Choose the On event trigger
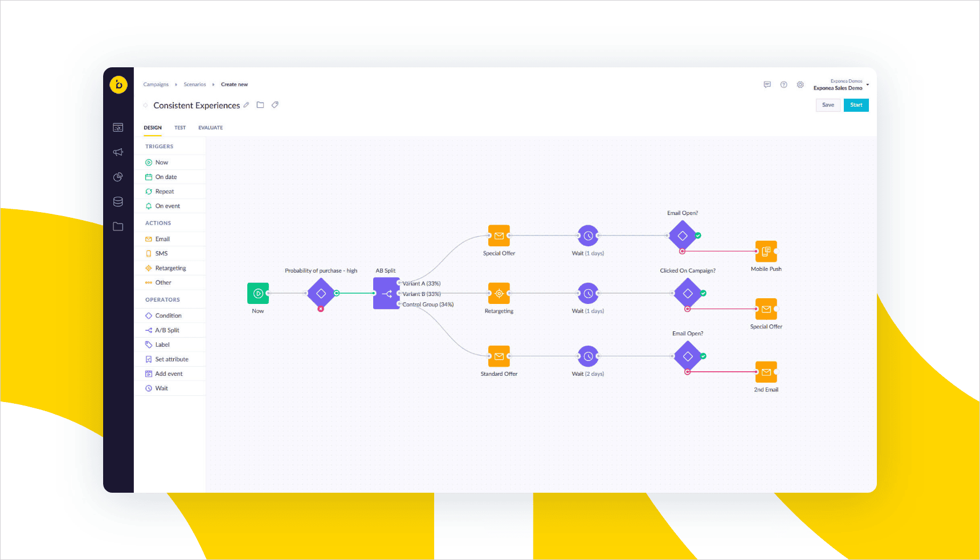 (167, 205)
